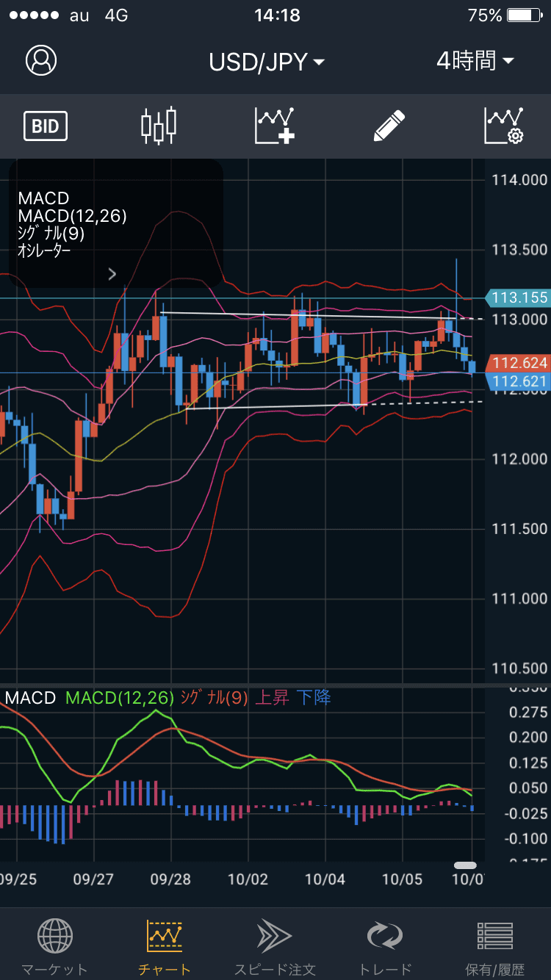Open the 保有/履歴 tab
This screenshot has width=551, height=980.
[495, 947]
